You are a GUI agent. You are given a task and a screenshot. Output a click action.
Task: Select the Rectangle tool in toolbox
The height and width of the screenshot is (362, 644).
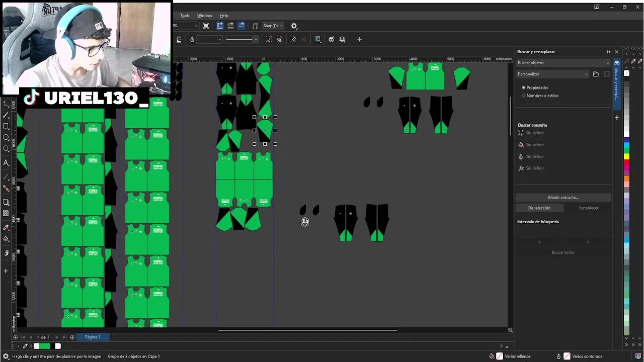pyautogui.click(x=6, y=126)
